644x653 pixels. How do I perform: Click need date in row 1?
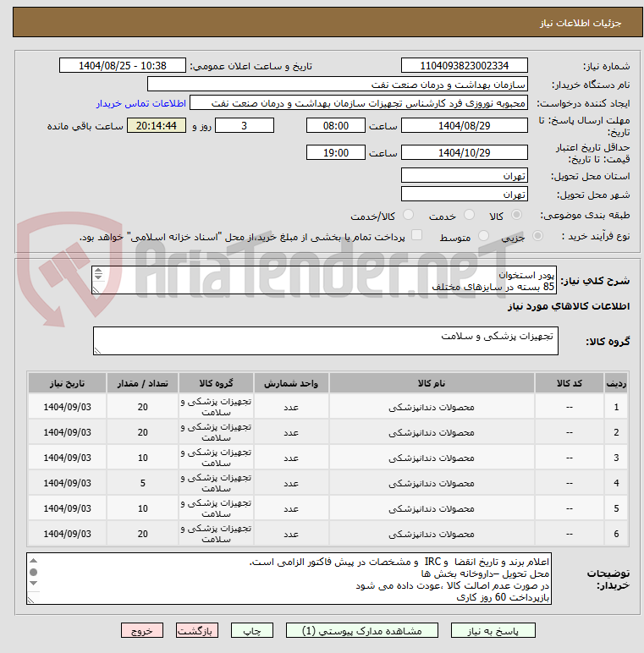(67, 407)
